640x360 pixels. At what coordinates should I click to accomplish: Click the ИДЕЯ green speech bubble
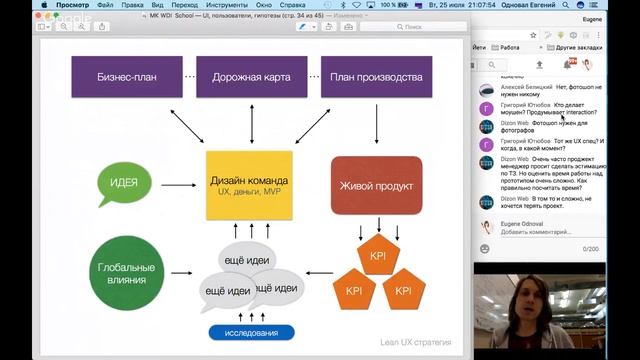pos(124,183)
